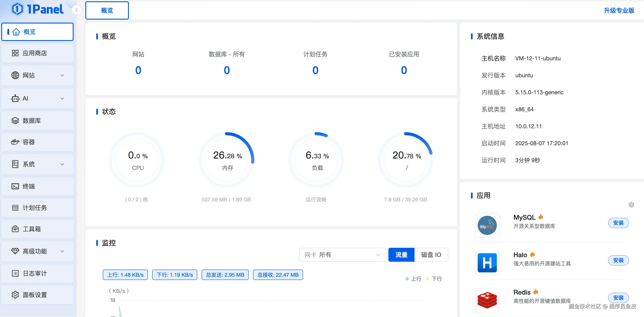This screenshot has width=644, height=317.
Task: Open the Container docker whale icon
Action: [15, 142]
